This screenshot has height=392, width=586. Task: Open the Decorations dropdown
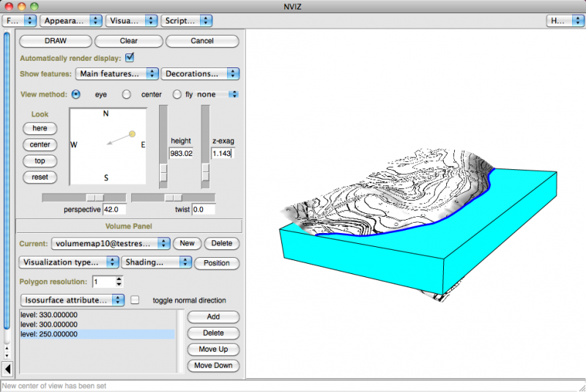201,73
